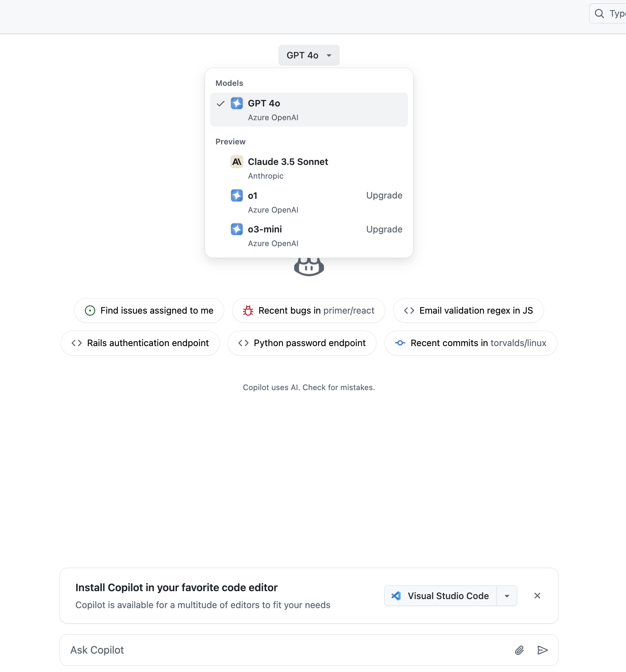
Task: Choose Claude 3.5 Sonnet model
Action: coord(309,168)
